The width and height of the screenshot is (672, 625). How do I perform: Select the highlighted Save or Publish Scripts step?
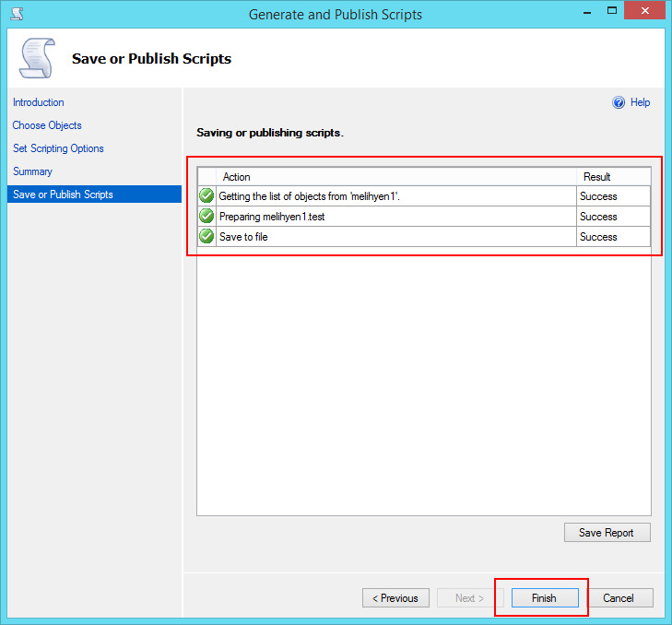pos(63,195)
